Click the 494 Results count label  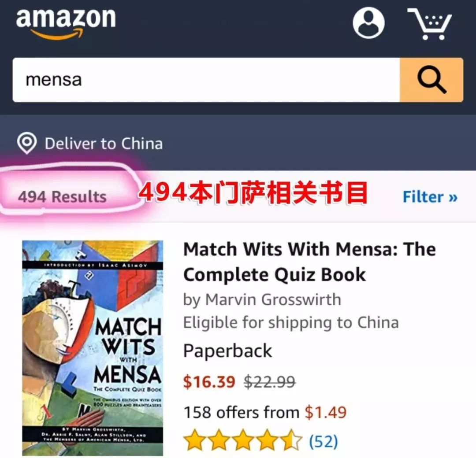click(x=62, y=197)
